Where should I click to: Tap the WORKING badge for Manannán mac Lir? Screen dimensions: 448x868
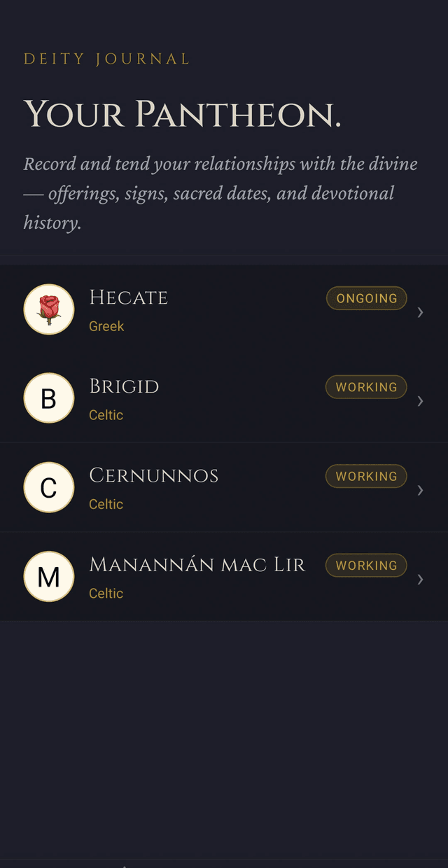coord(366,565)
